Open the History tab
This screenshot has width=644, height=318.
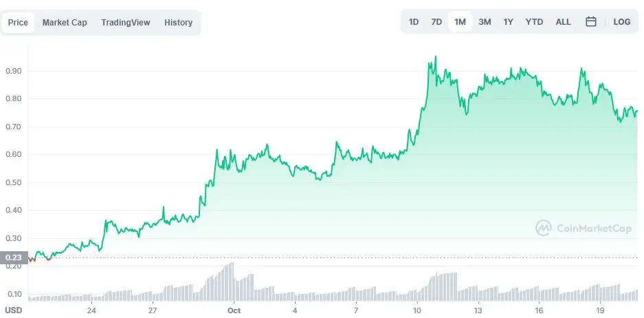point(178,22)
